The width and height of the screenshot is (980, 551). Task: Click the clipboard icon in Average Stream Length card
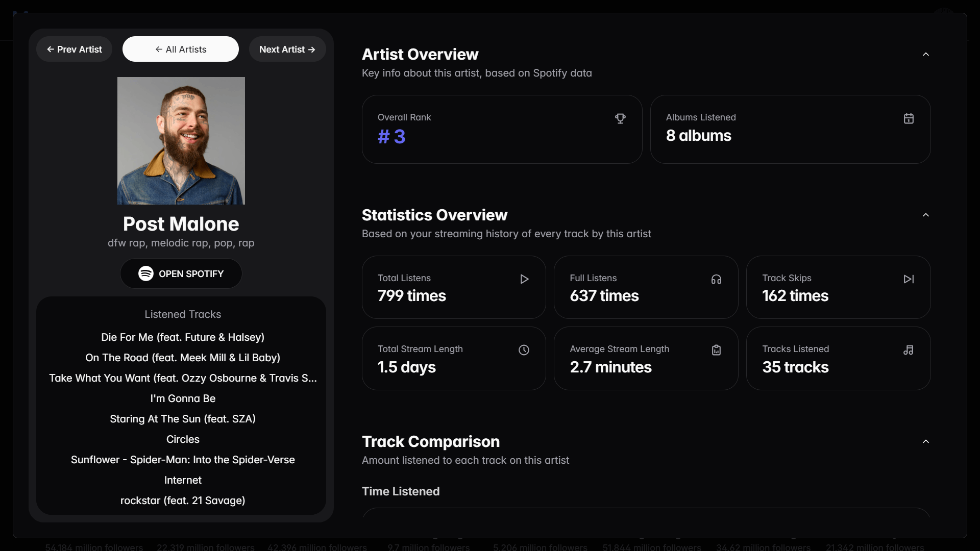tap(716, 350)
